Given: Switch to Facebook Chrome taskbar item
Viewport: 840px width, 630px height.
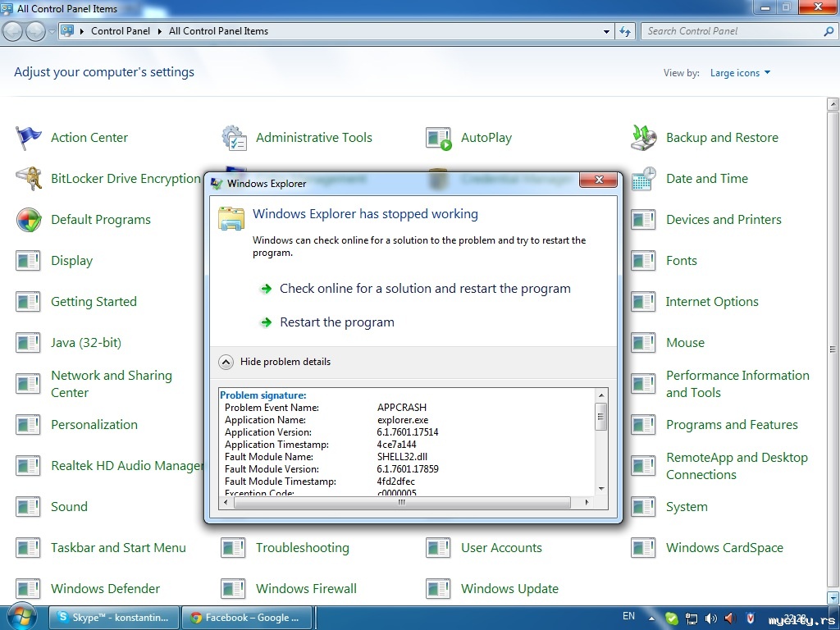Looking at the screenshot, I should (x=244, y=618).
